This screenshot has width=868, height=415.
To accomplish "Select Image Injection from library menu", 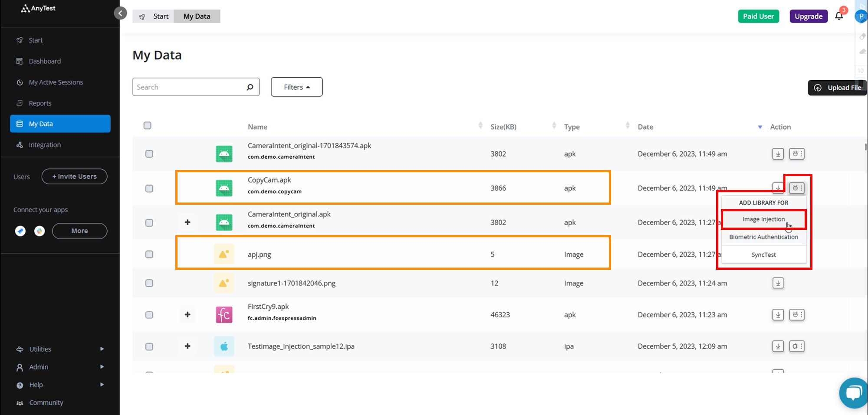I will [x=763, y=219].
